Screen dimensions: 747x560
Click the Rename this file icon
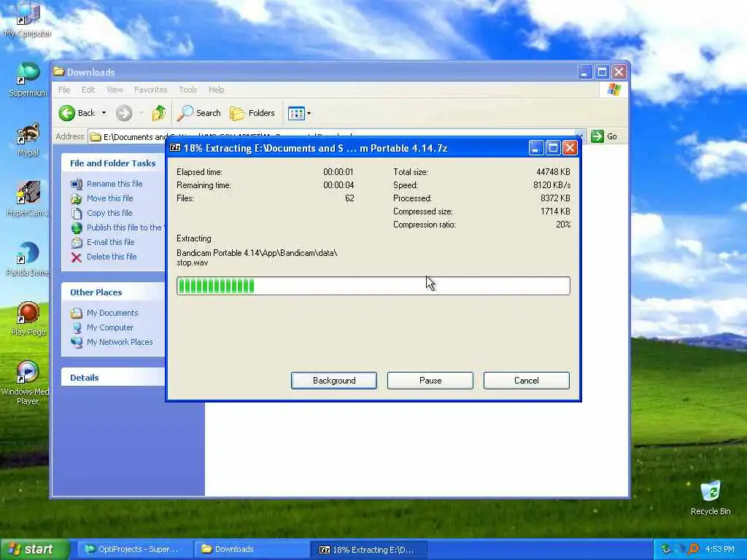[76, 184]
